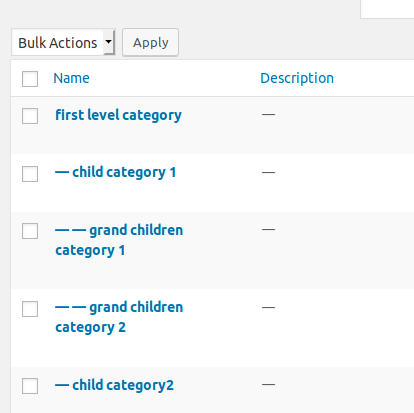
Task: Click the Bulk Actions dropdown arrow
Action: tap(109, 42)
